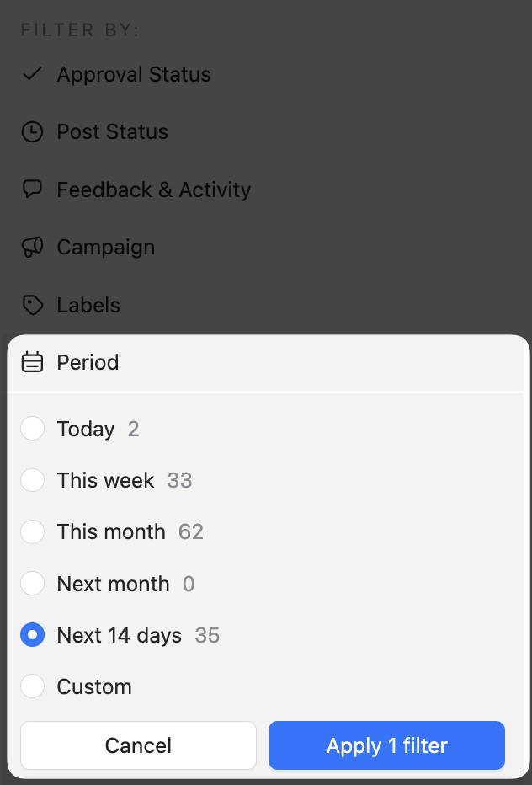Viewport: 532px width, 785px height.
Task: Open the Post Status filter
Action: click(x=112, y=131)
